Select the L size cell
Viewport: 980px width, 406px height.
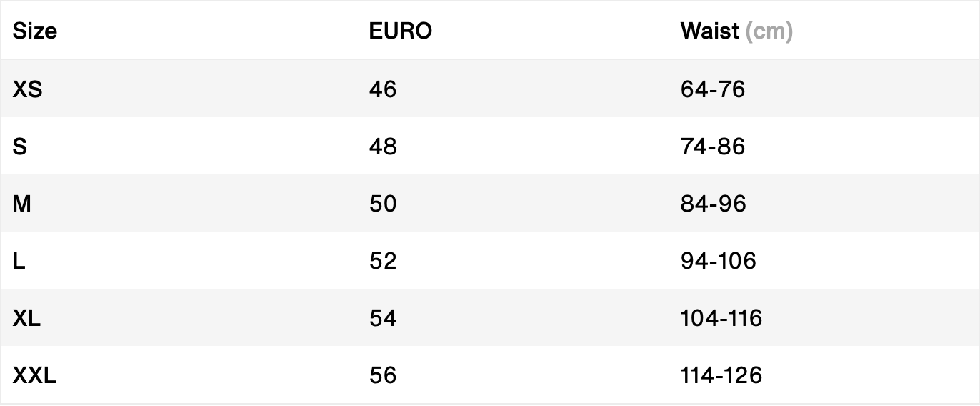coord(19,261)
